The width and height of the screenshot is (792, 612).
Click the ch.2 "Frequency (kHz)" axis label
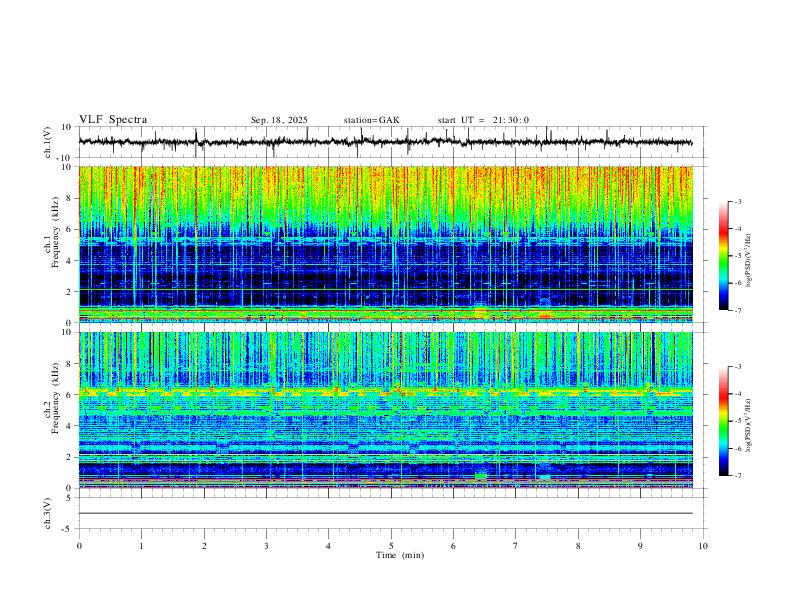tap(55, 398)
